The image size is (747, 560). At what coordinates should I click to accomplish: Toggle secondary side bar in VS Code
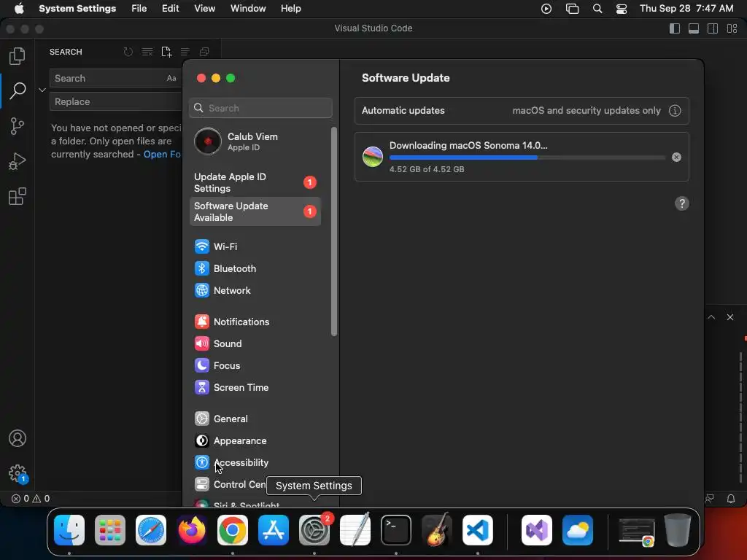[x=713, y=28]
